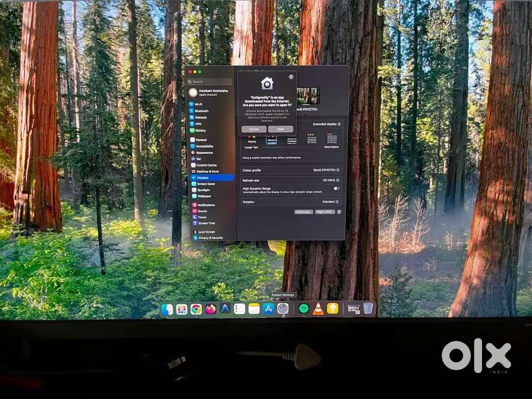Open the Extended display dropdown
This screenshot has width=532, height=399.
(x=327, y=124)
